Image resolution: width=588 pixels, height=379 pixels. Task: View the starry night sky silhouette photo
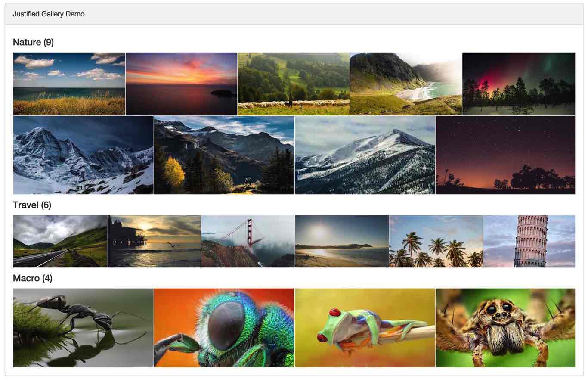[x=505, y=155]
